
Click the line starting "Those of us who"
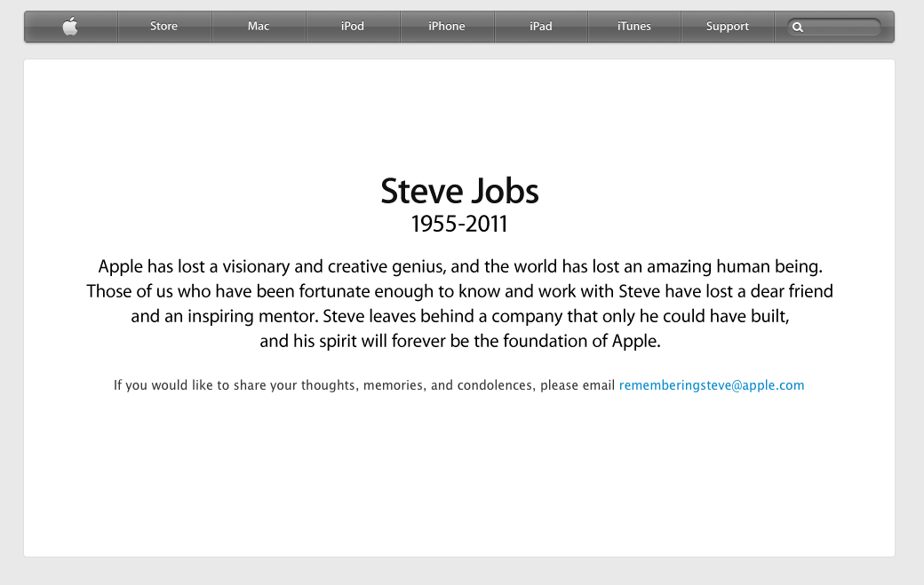(x=459, y=292)
